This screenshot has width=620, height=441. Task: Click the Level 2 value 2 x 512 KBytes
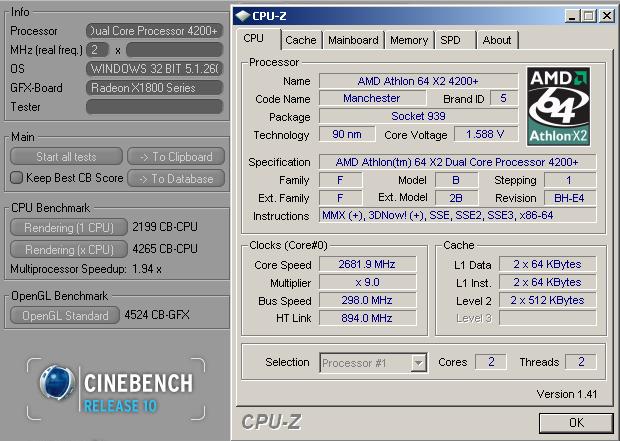pos(548,300)
